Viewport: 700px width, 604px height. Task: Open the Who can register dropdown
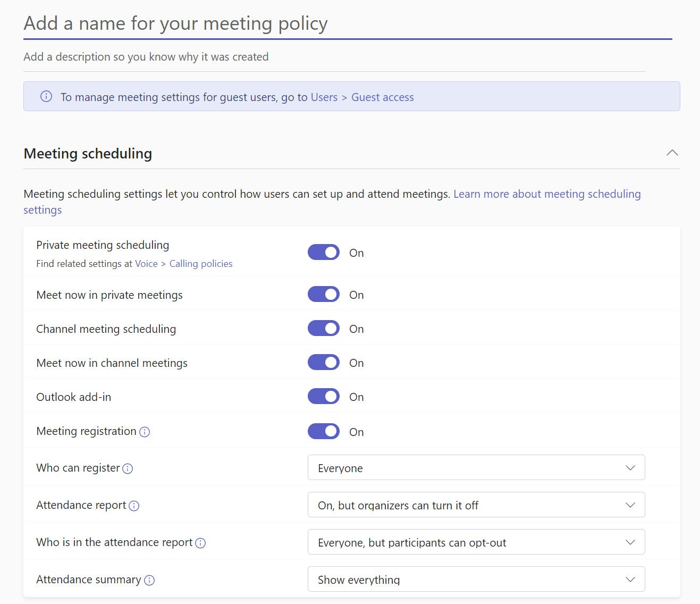[x=476, y=468]
